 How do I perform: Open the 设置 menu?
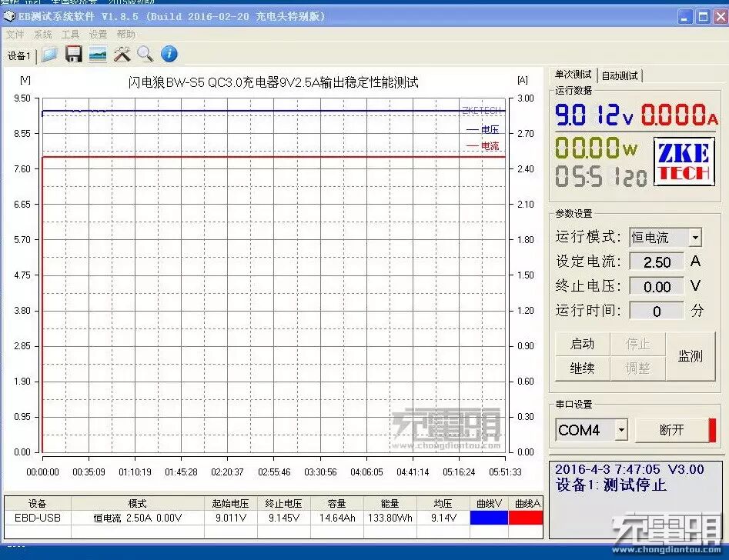[x=98, y=35]
